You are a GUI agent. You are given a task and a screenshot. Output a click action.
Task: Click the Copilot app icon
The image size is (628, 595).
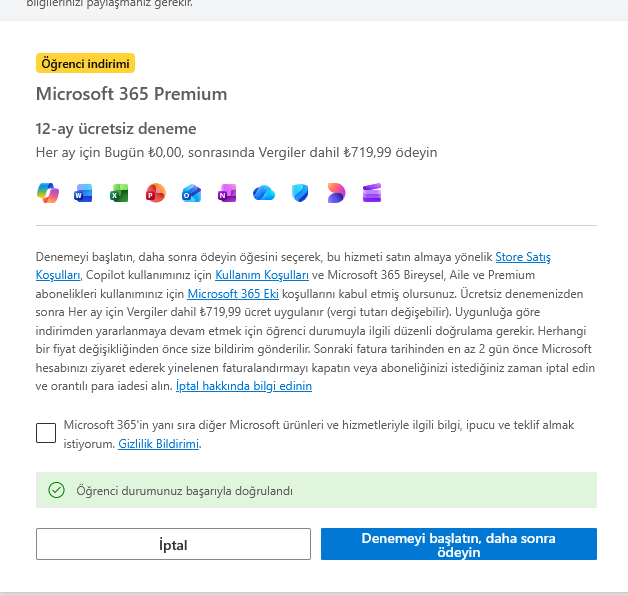click(x=47, y=193)
